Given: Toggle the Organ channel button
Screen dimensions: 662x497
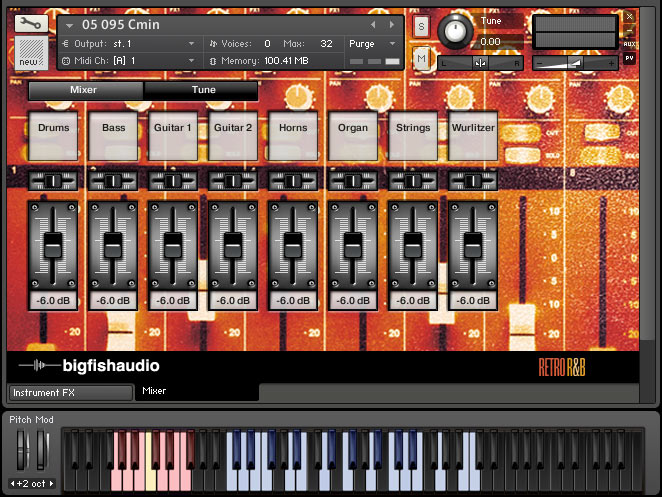Looking at the screenshot, I should pos(353,136).
